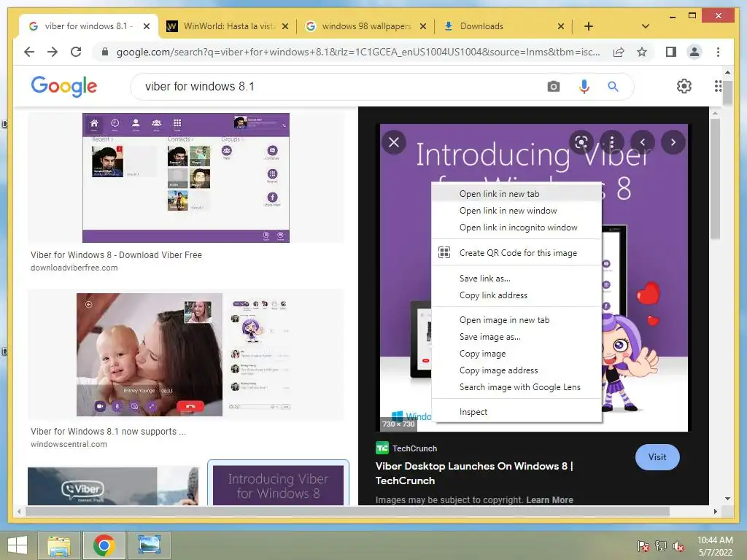Screen dimensions: 747x560
Task: Select Open link in new window
Action: (516, 211)
